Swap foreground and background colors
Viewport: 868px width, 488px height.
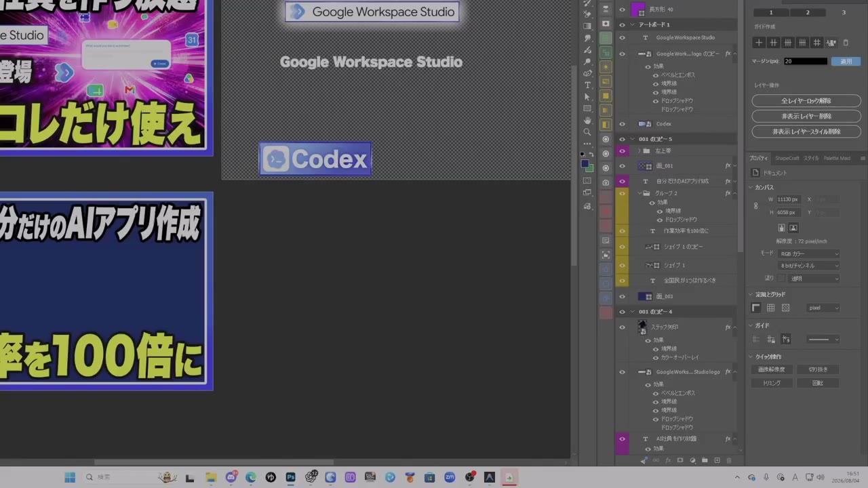(591, 155)
